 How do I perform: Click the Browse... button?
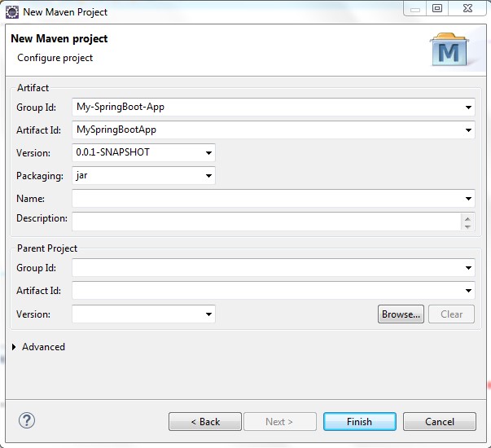[401, 314]
